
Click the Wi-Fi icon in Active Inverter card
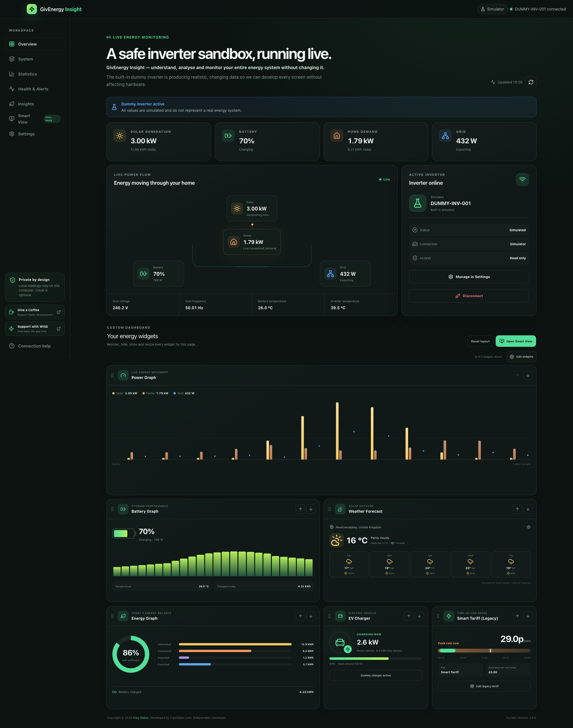click(522, 180)
